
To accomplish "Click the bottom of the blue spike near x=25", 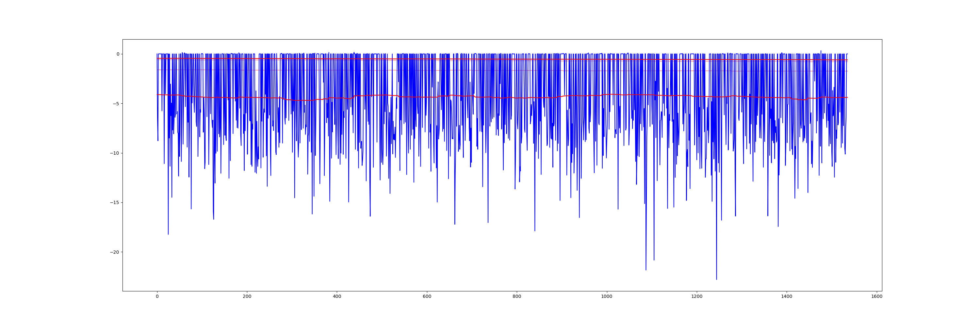I will pyautogui.click(x=168, y=234).
